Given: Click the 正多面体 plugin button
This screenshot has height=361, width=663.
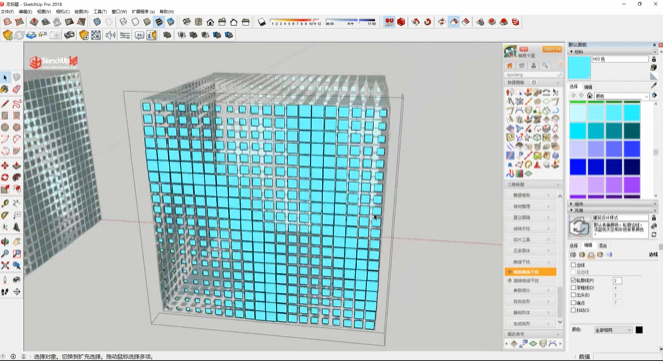Looking at the screenshot, I should pyautogui.click(x=531, y=251).
